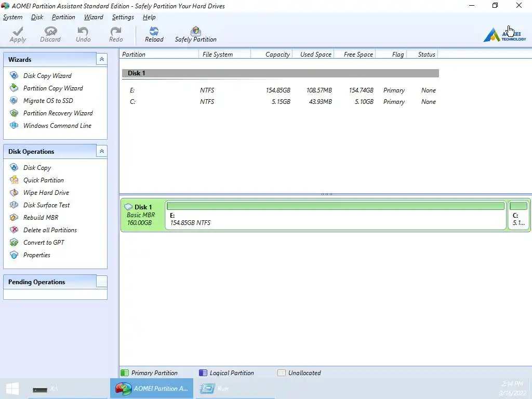532x399 pixels.
Task: Click Unallocated legend swatch
Action: pos(281,373)
